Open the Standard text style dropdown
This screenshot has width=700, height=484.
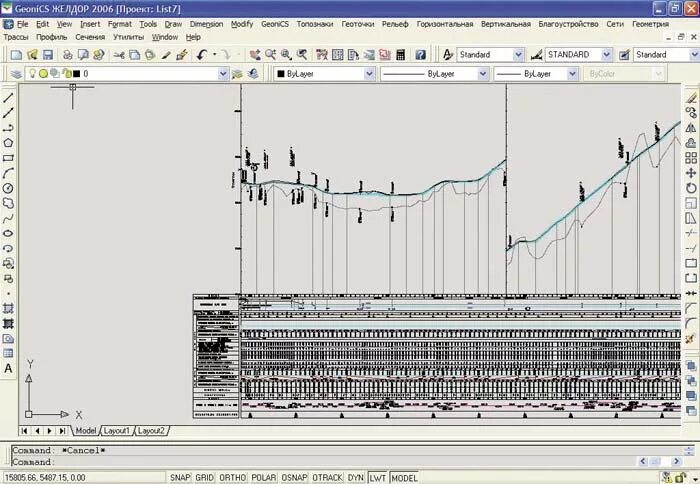(518, 55)
